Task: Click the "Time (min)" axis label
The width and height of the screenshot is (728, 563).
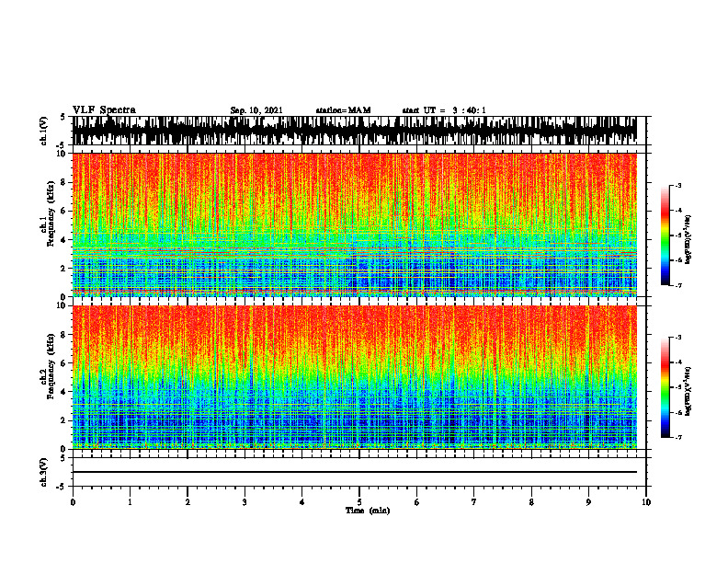Action: (368, 511)
